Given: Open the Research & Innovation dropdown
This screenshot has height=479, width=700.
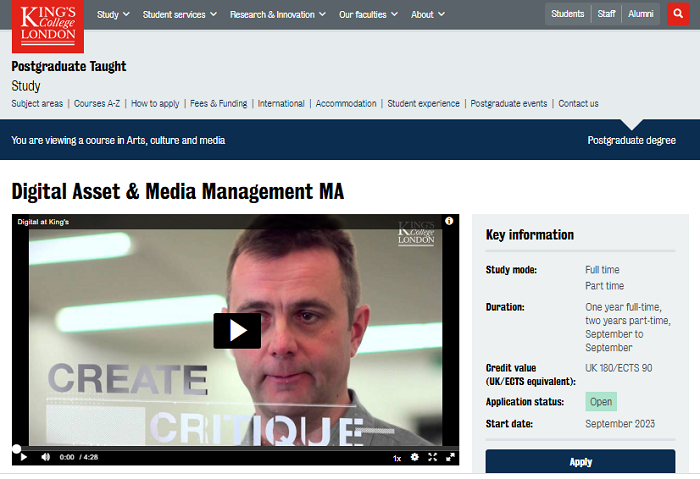Looking at the screenshot, I should click(278, 14).
